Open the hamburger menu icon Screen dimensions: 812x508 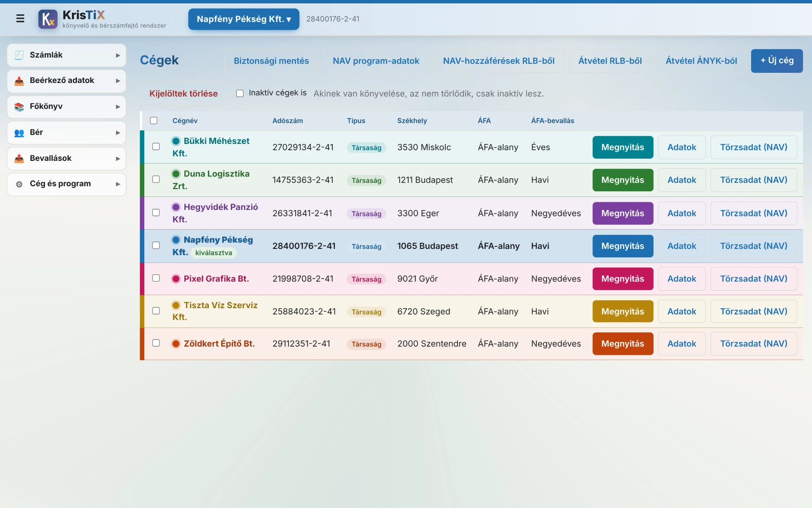20,19
